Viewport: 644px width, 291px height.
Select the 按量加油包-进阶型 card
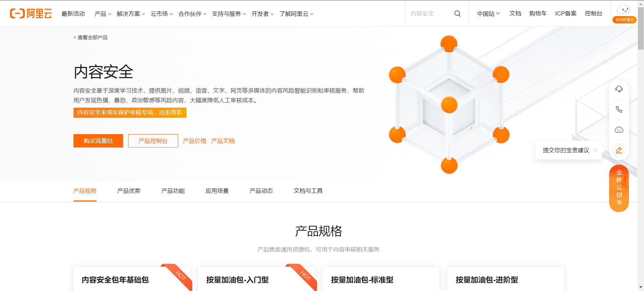point(505,279)
